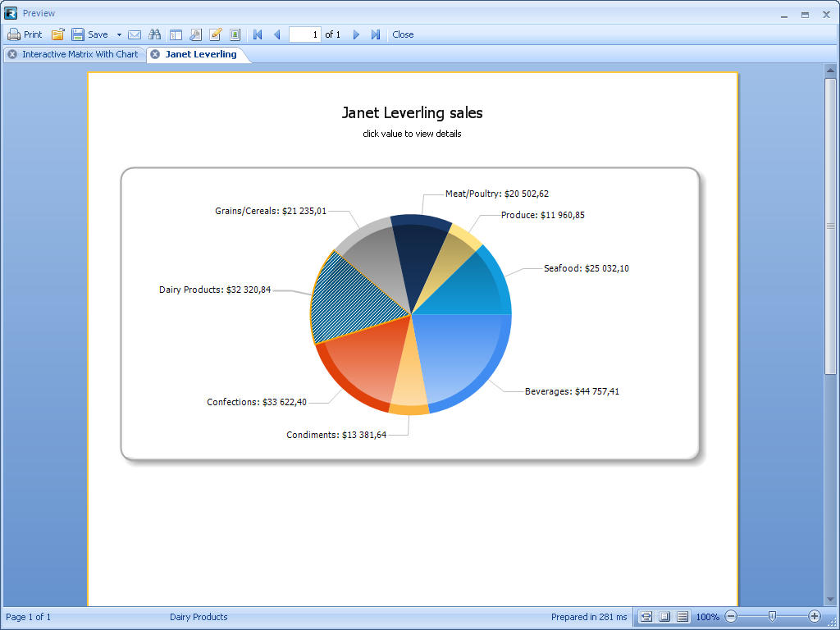840x630 pixels.
Task: Go to next page arrow
Action: click(356, 34)
